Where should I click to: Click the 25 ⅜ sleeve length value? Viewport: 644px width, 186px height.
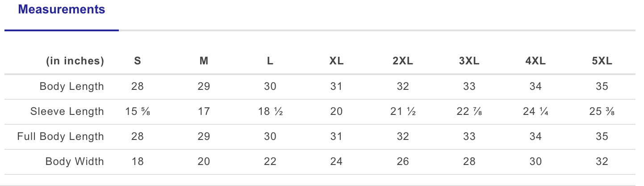click(x=602, y=111)
